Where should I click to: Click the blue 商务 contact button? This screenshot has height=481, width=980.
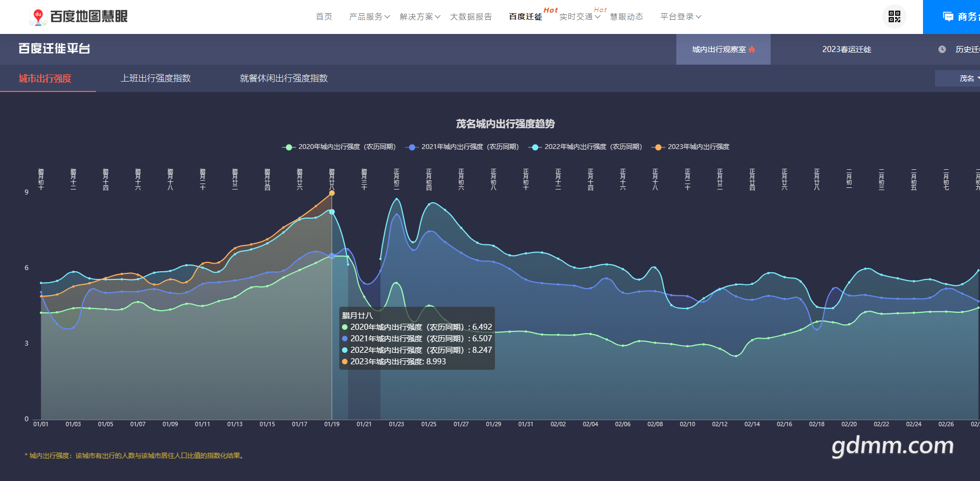pos(951,17)
